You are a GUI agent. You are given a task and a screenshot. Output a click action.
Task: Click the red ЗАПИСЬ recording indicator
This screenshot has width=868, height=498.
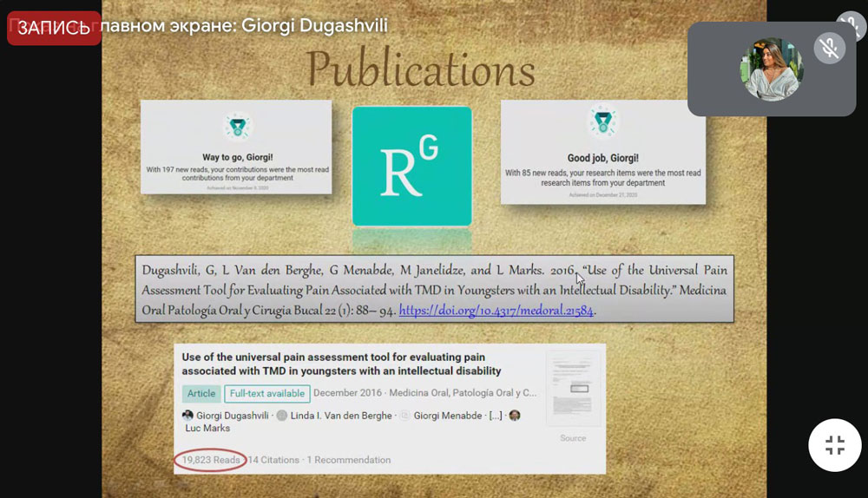pos(54,28)
